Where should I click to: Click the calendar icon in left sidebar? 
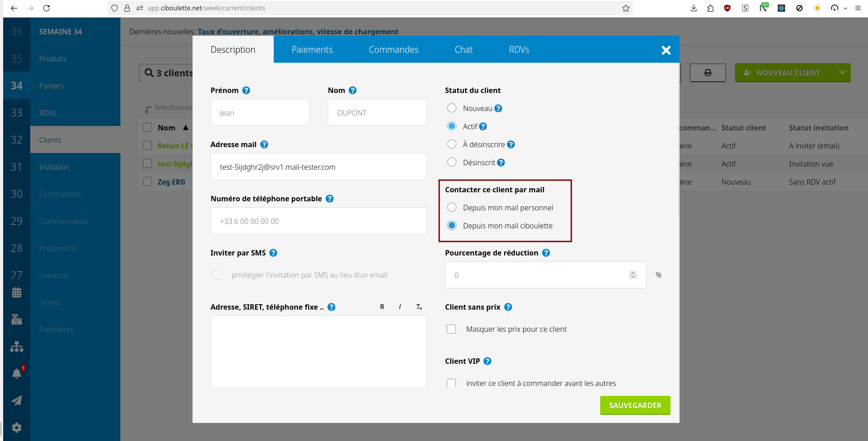[x=17, y=292]
